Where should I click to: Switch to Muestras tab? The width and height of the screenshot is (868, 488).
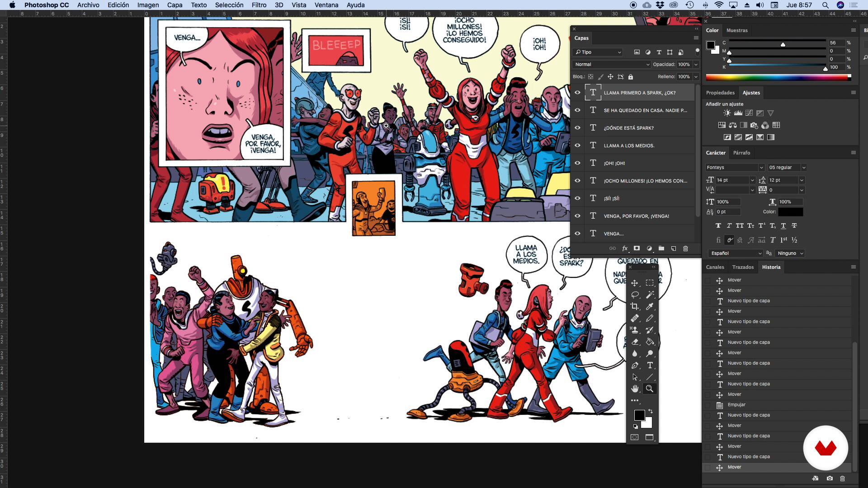pyautogui.click(x=737, y=30)
